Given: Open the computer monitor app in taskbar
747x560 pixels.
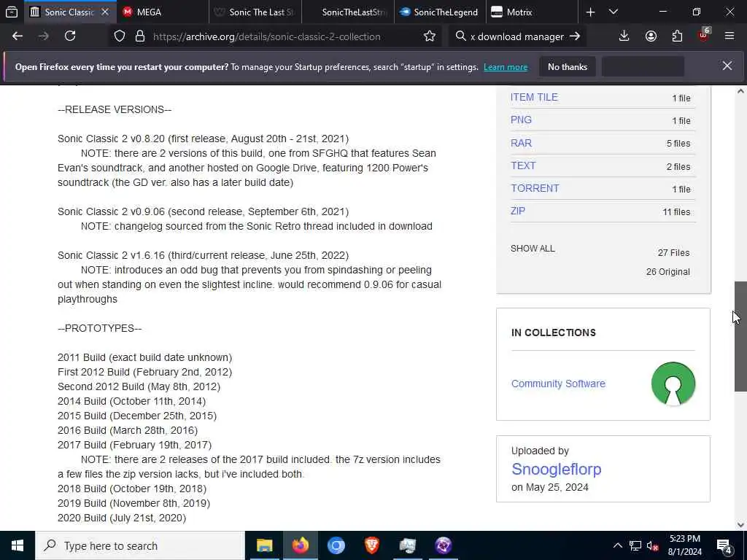Looking at the screenshot, I should (x=407, y=545).
